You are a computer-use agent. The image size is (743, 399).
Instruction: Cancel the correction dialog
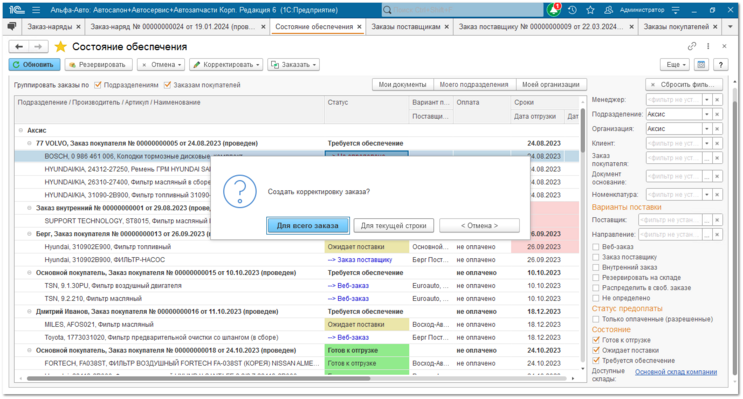(x=479, y=226)
